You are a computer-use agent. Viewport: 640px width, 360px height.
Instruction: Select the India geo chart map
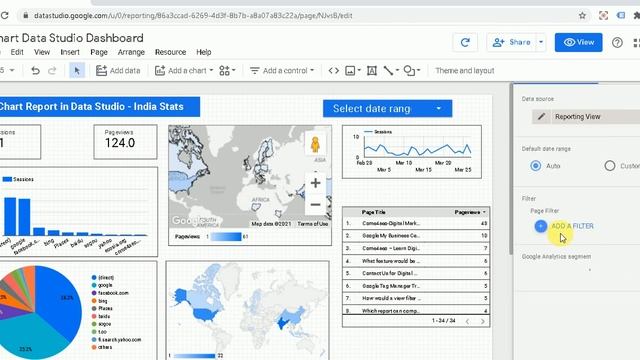(247, 310)
